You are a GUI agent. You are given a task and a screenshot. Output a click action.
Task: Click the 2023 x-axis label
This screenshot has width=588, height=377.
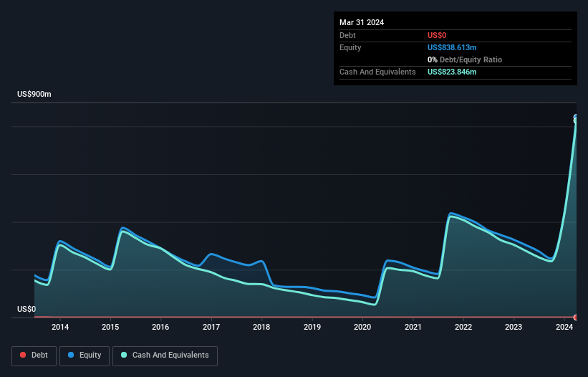pos(514,327)
